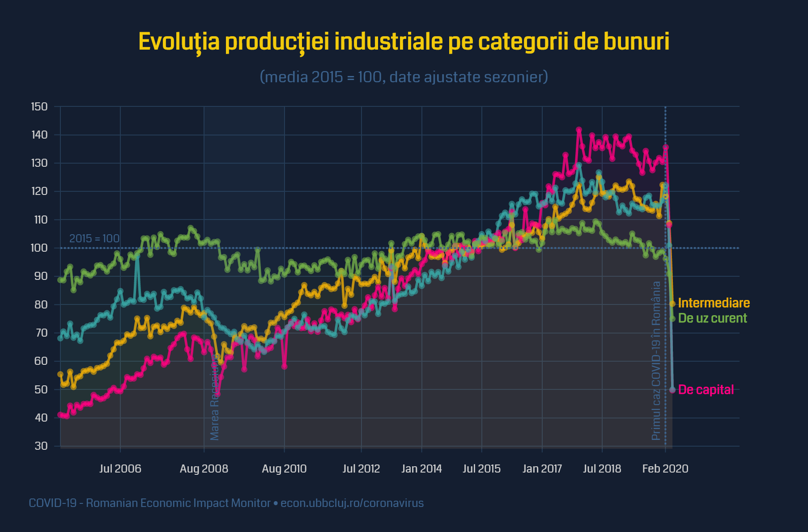Click the 'Feb 2020' x-axis label
This screenshot has height=532, width=808.
click(x=665, y=469)
